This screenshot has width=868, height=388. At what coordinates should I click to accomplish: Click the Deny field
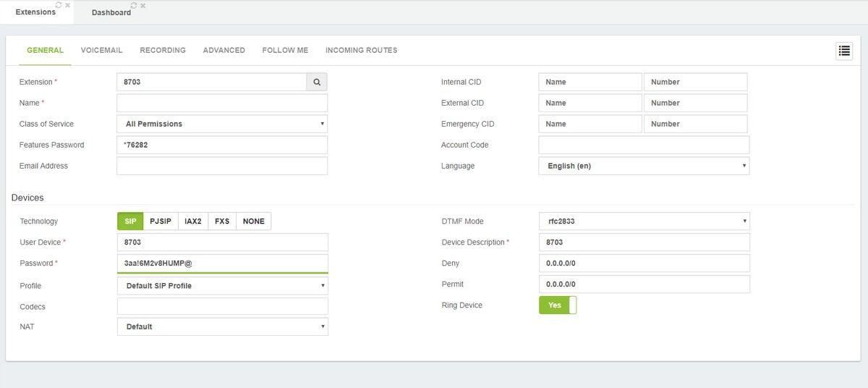(x=644, y=263)
